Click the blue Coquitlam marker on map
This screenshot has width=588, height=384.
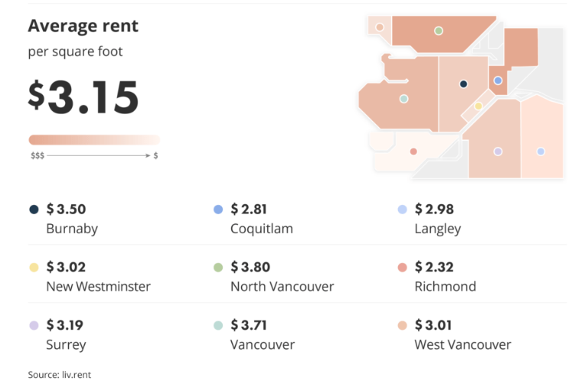coord(498,80)
